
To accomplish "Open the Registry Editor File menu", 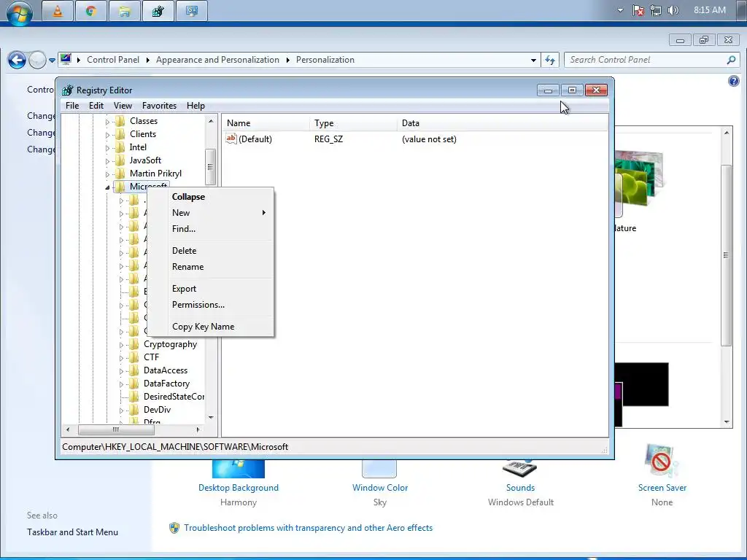I will pos(72,106).
